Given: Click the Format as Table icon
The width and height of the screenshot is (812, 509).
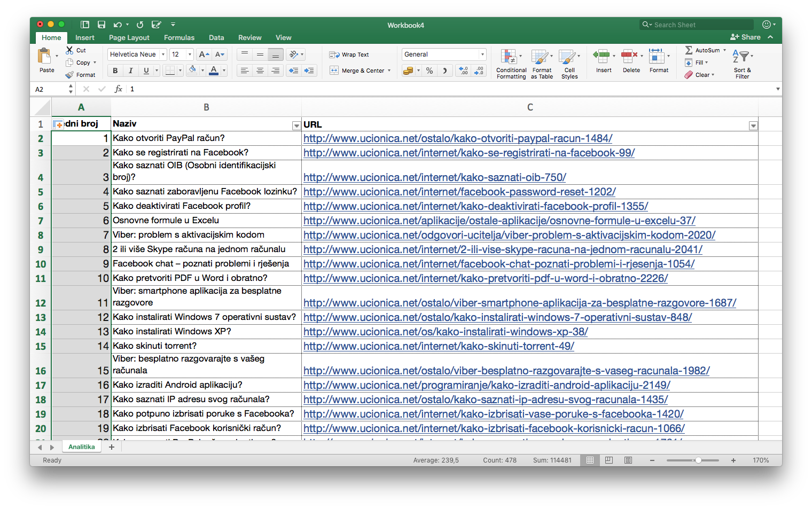Looking at the screenshot, I should coord(541,57).
